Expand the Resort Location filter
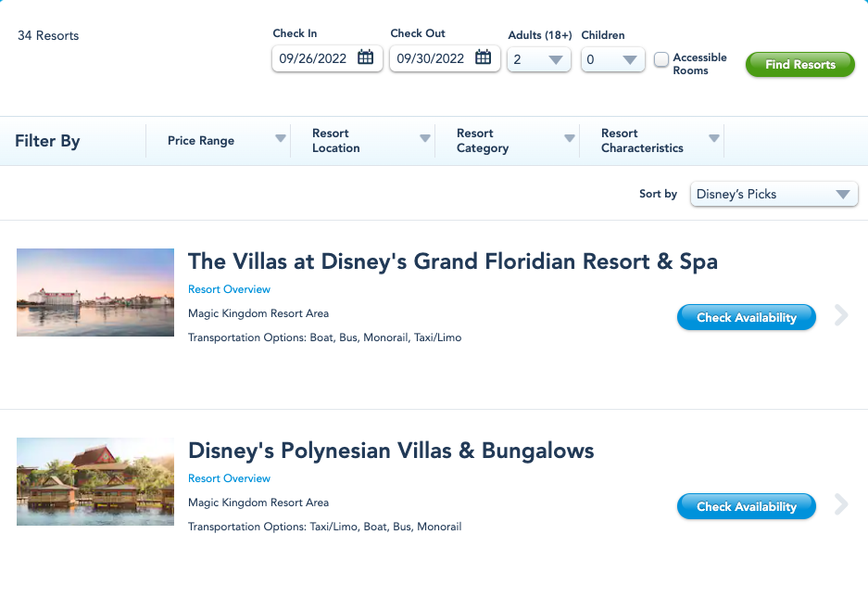The width and height of the screenshot is (868, 598). click(x=362, y=141)
